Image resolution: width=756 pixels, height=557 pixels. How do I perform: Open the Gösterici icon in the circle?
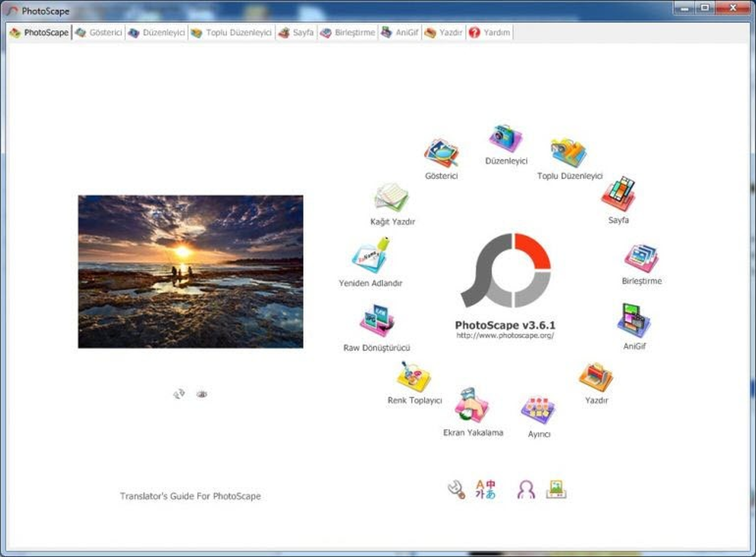click(441, 153)
